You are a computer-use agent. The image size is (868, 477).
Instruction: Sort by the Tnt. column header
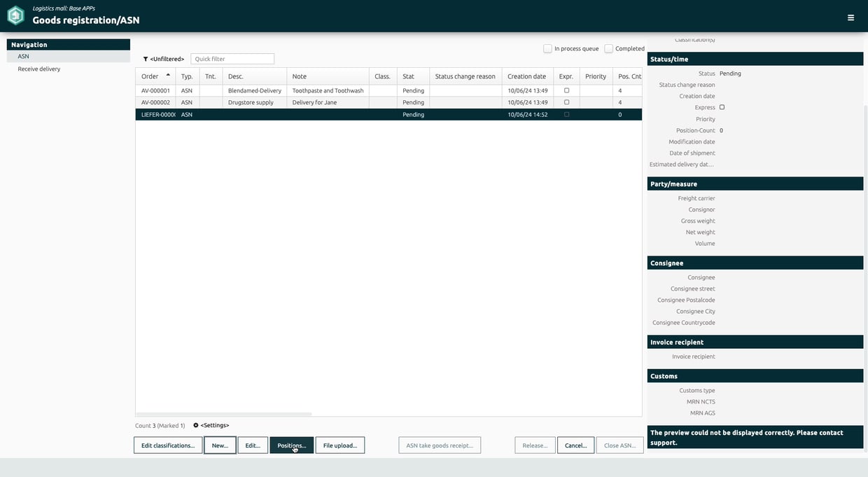click(x=211, y=76)
